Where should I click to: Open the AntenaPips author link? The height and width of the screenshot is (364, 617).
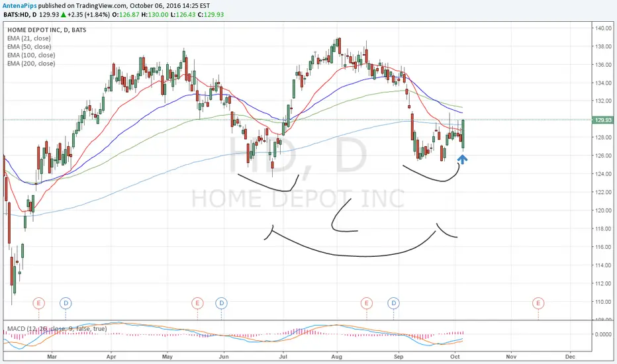point(20,6)
